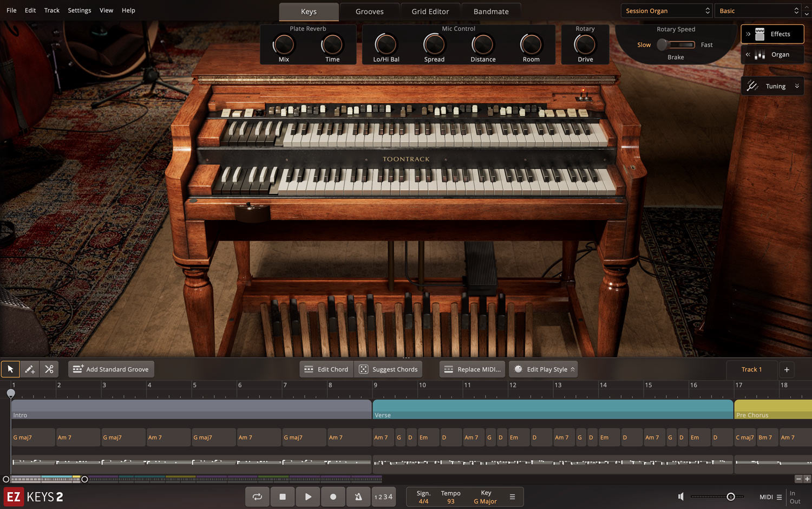Collapse the Organ panel

point(748,54)
